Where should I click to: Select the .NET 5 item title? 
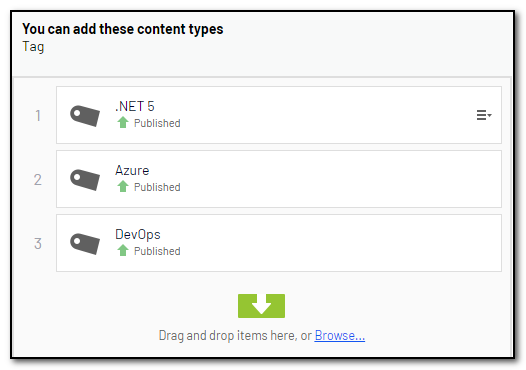pyautogui.click(x=135, y=106)
